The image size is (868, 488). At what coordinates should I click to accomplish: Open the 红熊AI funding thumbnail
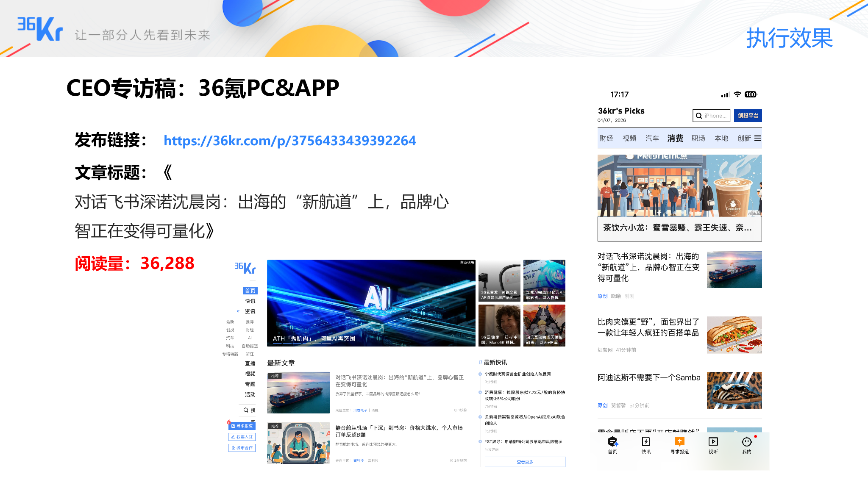pyautogui.click(x=544, y=280)
